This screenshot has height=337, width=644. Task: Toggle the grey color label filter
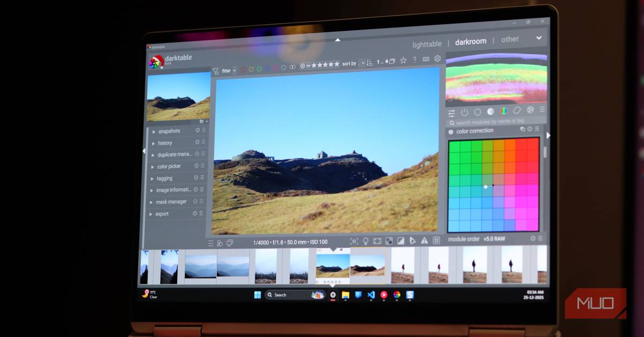(284, 68)
